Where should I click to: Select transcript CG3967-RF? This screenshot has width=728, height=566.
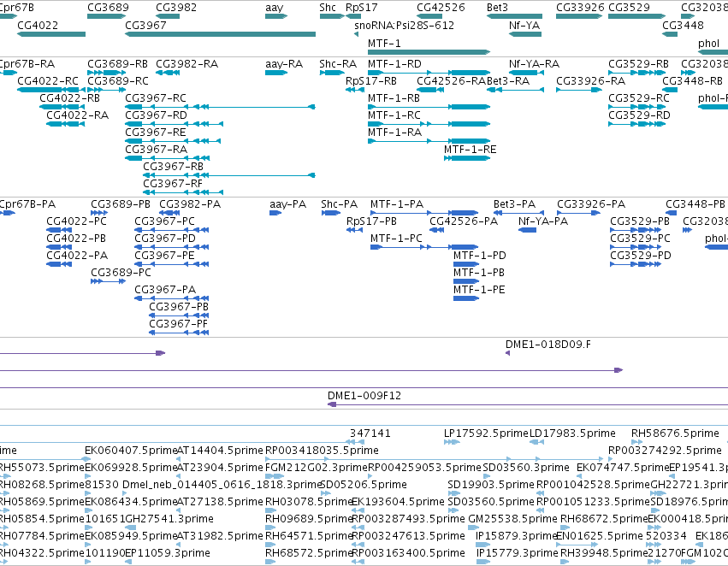click(x=173, y=183)
